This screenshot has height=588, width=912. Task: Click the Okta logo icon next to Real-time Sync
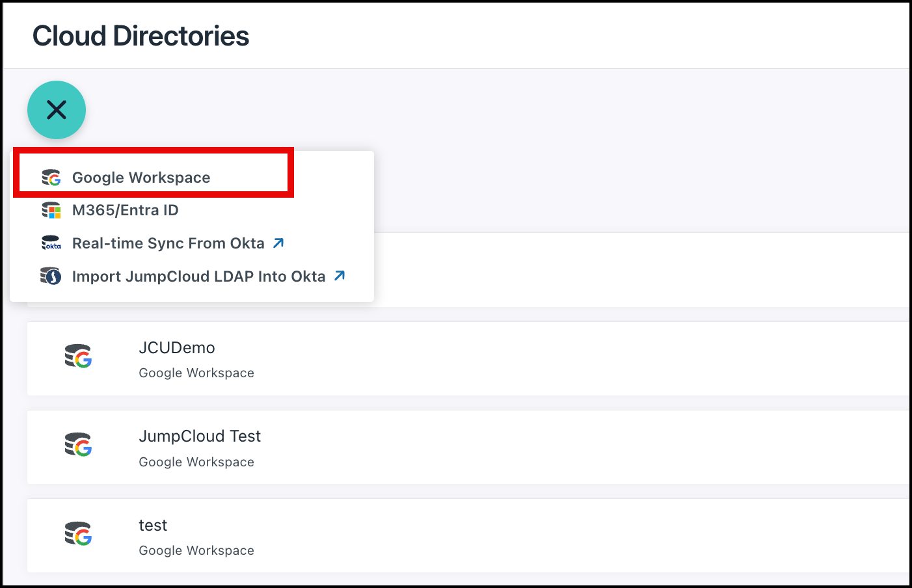[x=51, y=243]
